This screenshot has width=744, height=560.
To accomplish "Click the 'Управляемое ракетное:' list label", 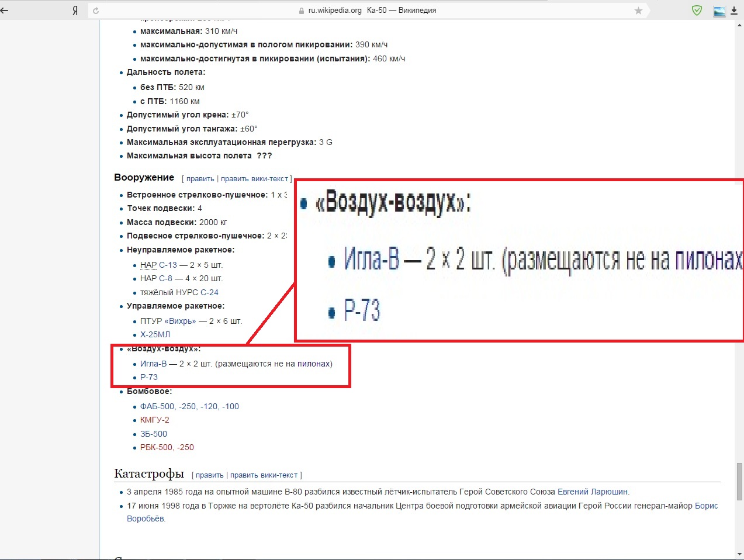I will pyautogui.click(x=175, y=306).
